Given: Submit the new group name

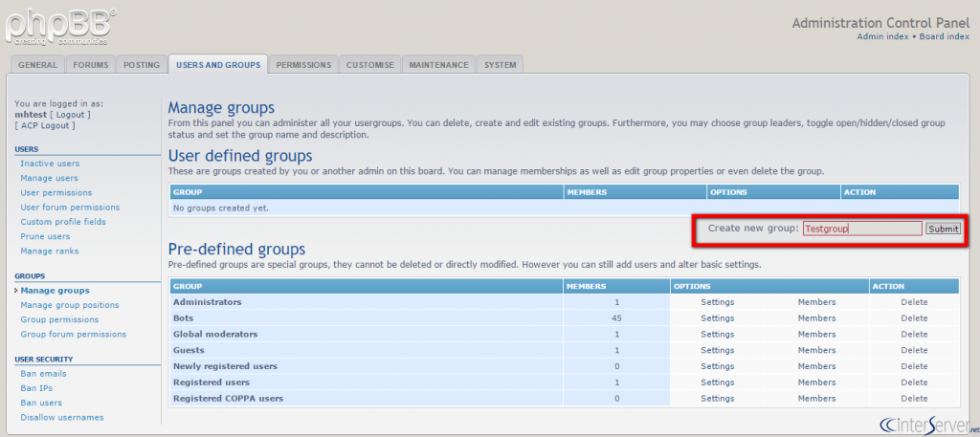Looking at the screenshot, I should [943, 229].
